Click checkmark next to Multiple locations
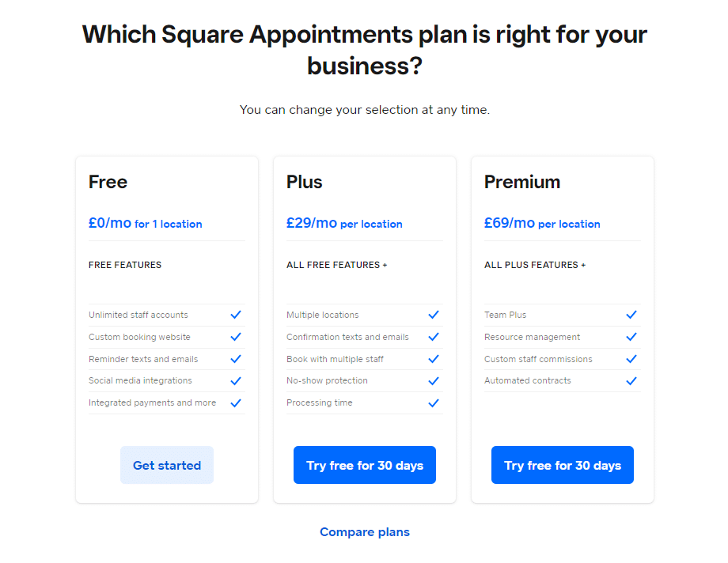 tap(434, 315)
